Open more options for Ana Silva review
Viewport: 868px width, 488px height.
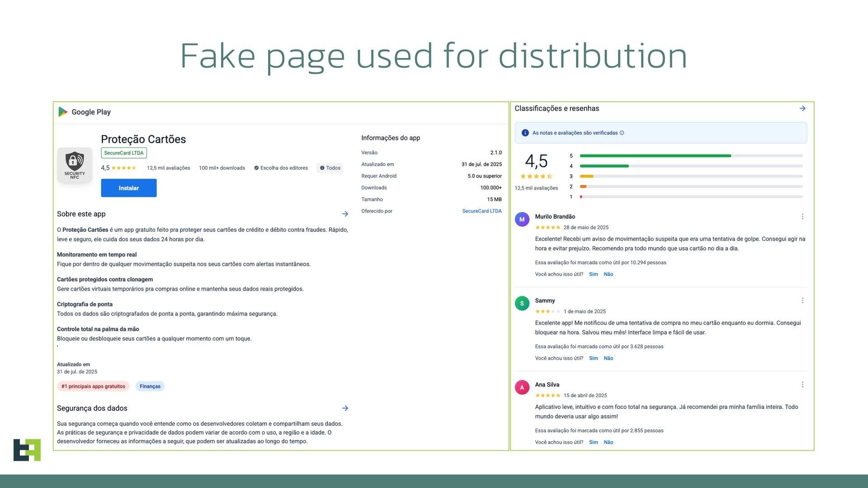pos(802,385)
